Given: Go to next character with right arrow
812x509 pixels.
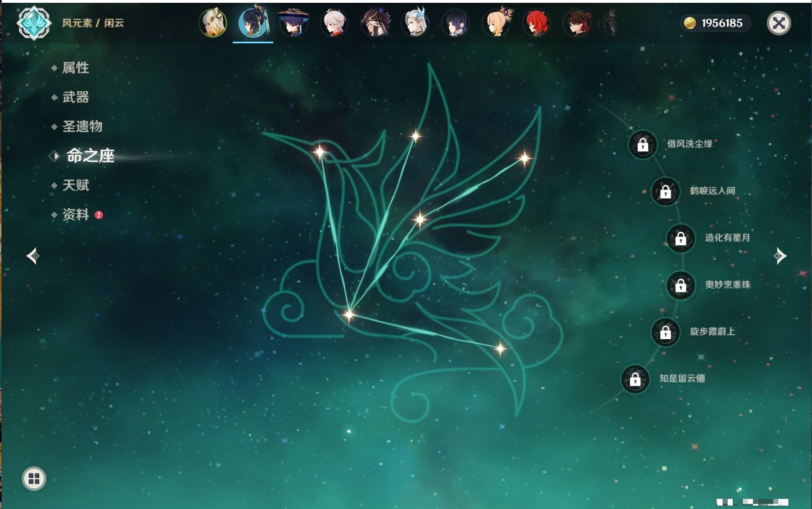Looking at the screenshot, I should (780, 256).
